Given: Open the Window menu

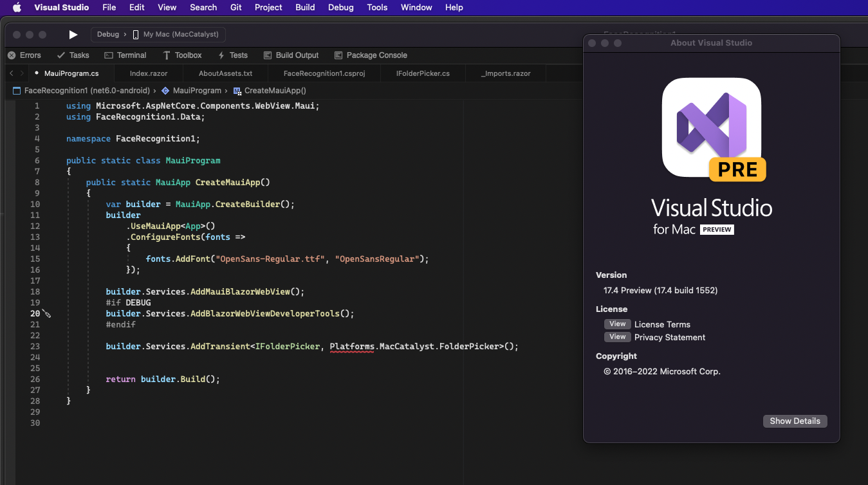Looking at the screenshot, I should click(416, 8).
